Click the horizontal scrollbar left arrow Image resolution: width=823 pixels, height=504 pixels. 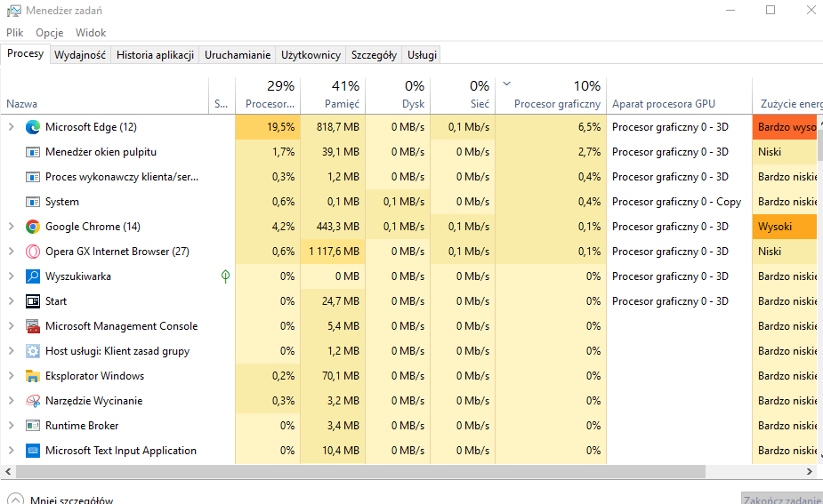[8, 471]
